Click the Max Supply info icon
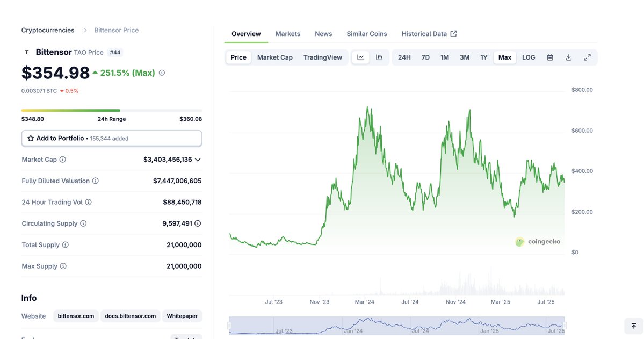The width and height of the screenshot is (644, 339). [63, 266]
